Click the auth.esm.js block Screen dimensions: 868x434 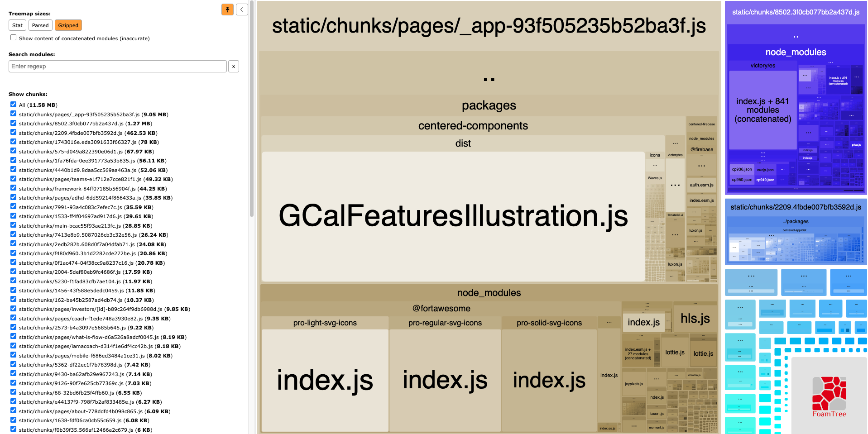click(x=702, y=185)
